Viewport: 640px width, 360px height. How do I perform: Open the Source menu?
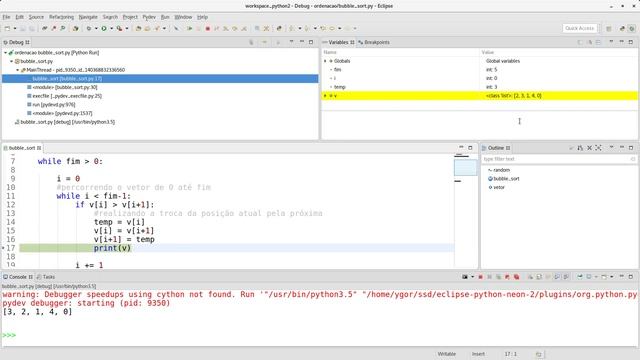(x=36, y=17)
